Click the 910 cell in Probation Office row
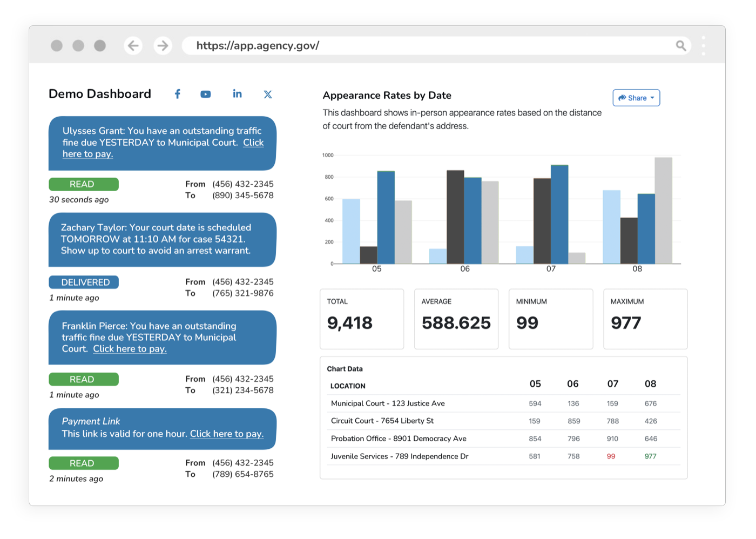The height and width of the screenshot is (539, 756). coord(612,439)
